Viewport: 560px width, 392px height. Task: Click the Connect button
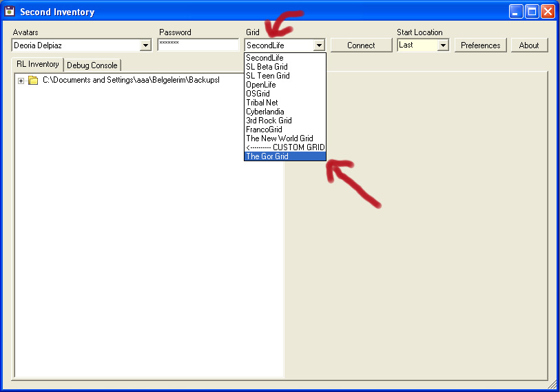[x=361, y=45]
